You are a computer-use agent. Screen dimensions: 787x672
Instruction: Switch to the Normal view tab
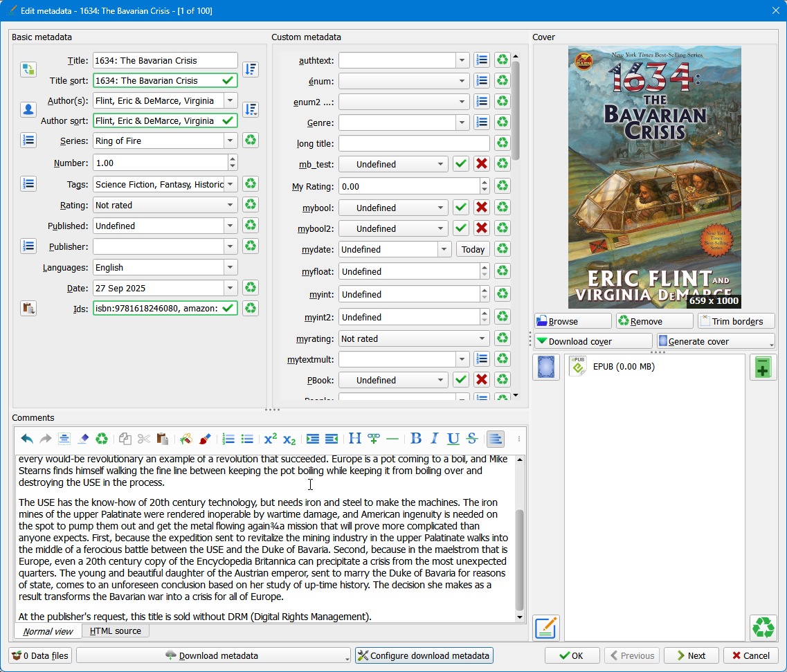pyautogui.click(x=48, y=630)
